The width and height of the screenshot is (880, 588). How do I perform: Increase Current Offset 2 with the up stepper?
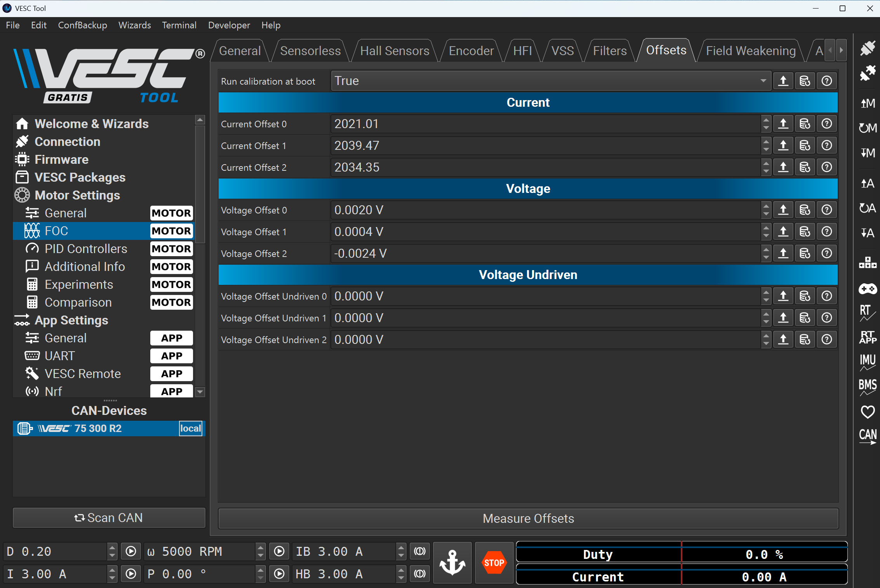click(765, 164)
